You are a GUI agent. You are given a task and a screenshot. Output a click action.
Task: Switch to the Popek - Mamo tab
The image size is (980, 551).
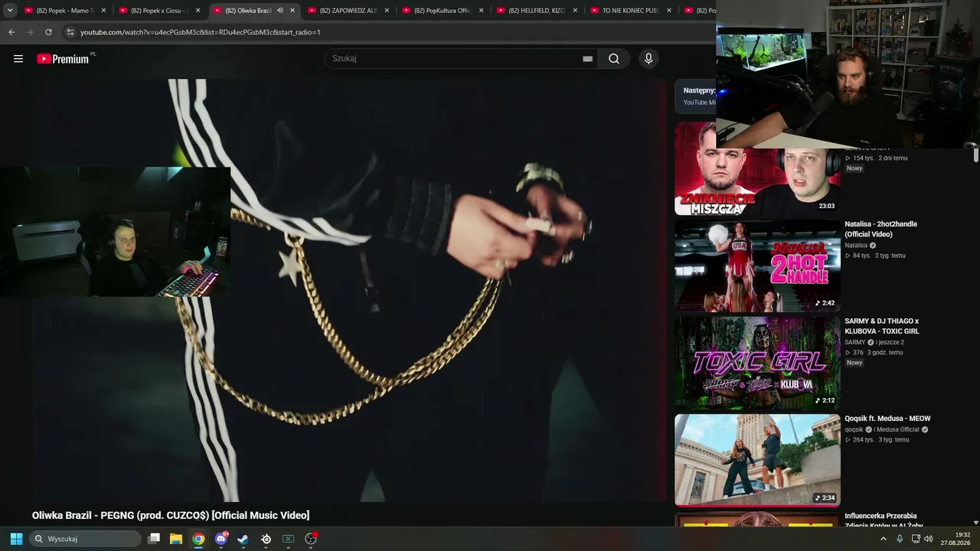pyautogui.click(x=64, y=11)
